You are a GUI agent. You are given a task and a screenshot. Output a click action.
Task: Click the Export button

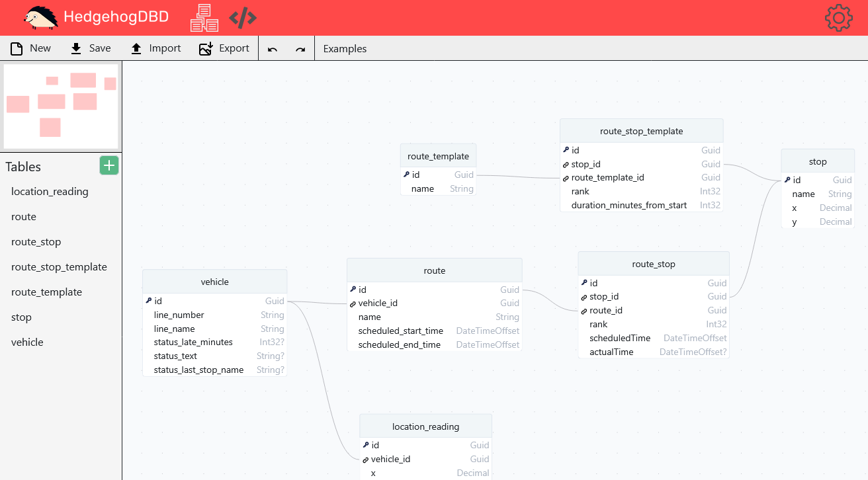click(x=224, y=48)
